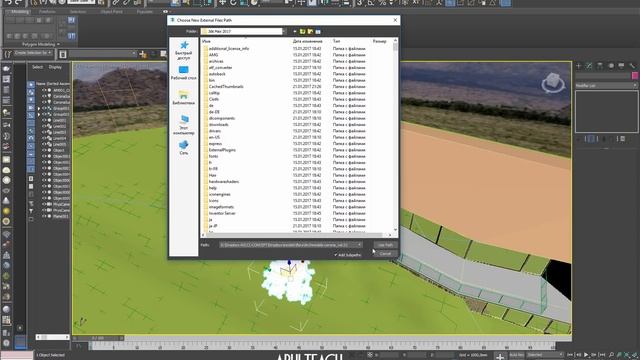Click the Freeze Selection Set plus icon in toolbar
The height and width of the screenshot is (360, 640).
pos(143,54)
